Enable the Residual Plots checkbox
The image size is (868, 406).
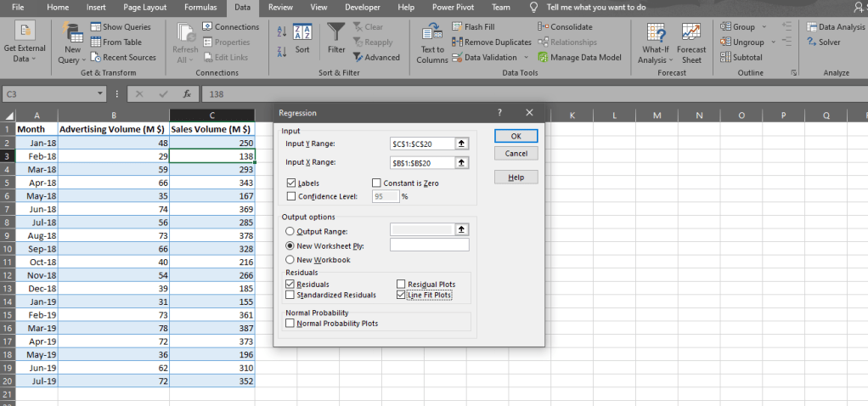(402, 285)
